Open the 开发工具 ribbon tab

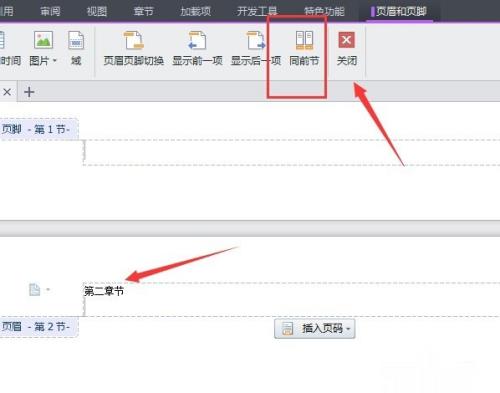click(257, 11)
